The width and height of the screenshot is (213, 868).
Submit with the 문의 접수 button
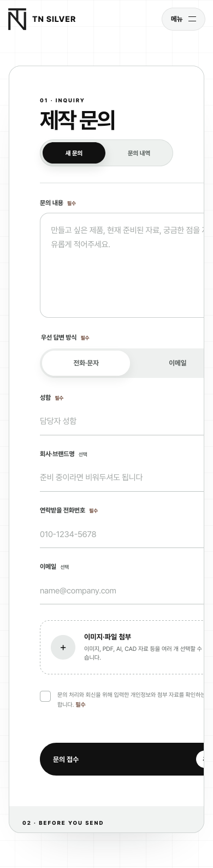[122, 759]
